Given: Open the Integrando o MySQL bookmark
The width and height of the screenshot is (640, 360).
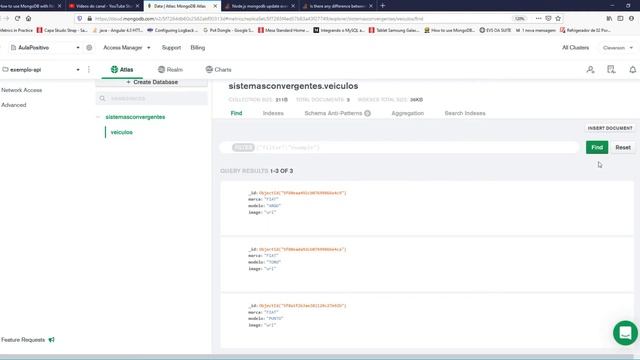Looking at the screenshot, I should coord(339,30).
